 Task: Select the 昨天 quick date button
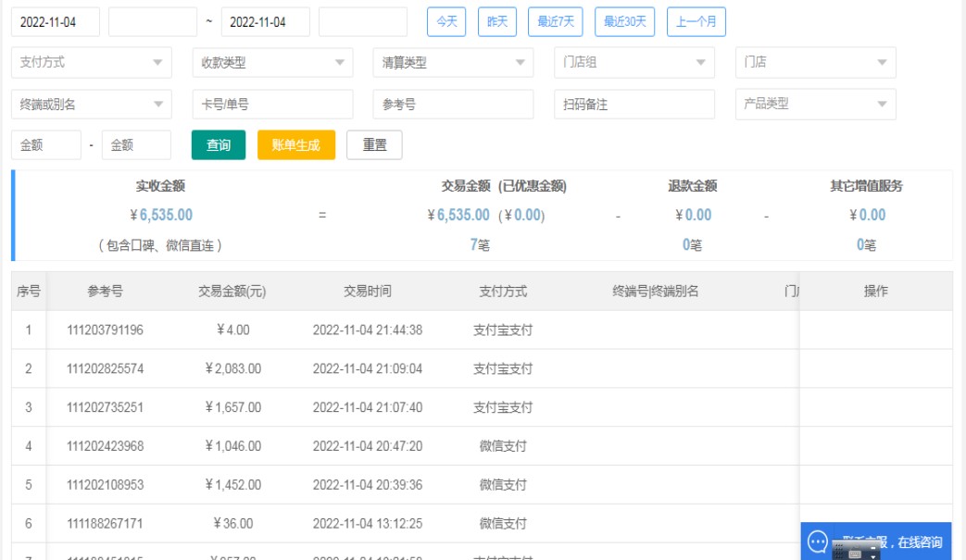[497, 21]
